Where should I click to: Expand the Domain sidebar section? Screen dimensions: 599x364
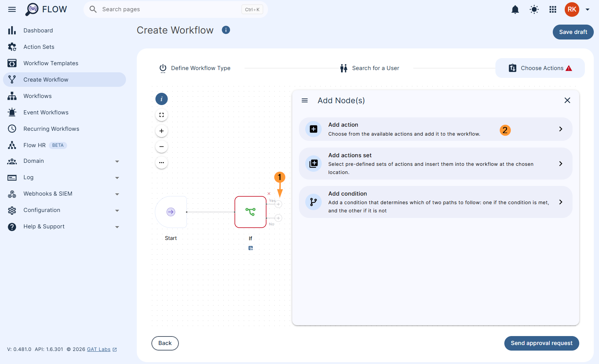pos(117,161)
